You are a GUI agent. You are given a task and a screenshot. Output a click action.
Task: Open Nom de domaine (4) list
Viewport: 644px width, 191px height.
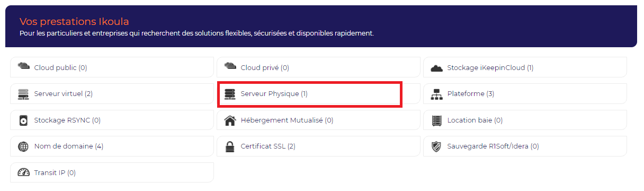pos(112,146)
